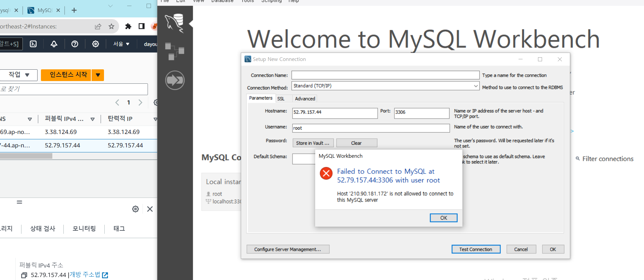Click Configure Server Management button
This screenshot has height=280, width=644.
(x=288, y=249)
